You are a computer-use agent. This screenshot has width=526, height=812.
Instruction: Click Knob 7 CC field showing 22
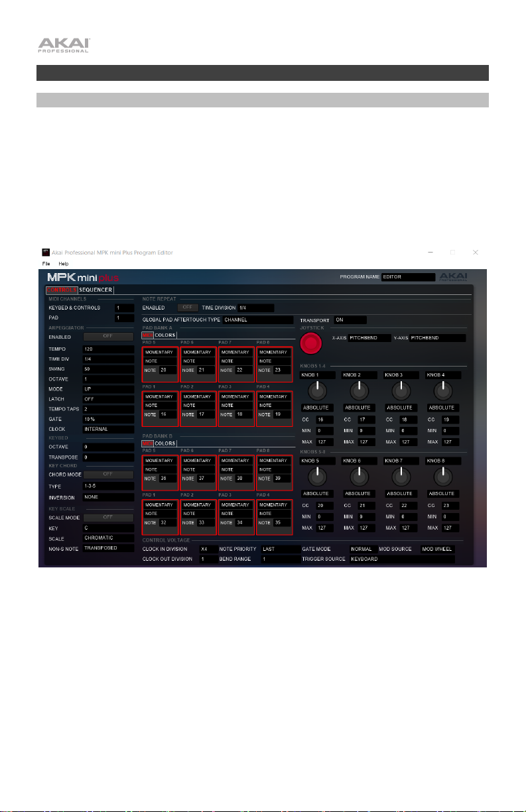point(407,506)
